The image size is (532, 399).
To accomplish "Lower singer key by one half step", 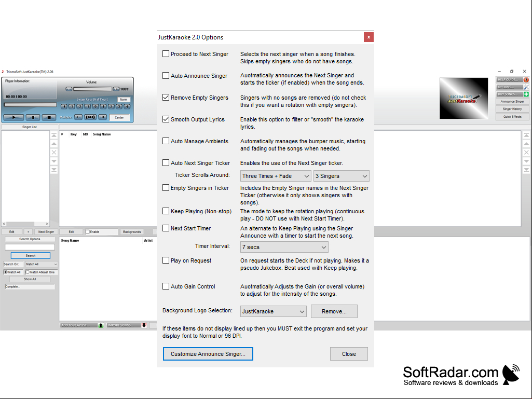I will coord(88,106).
